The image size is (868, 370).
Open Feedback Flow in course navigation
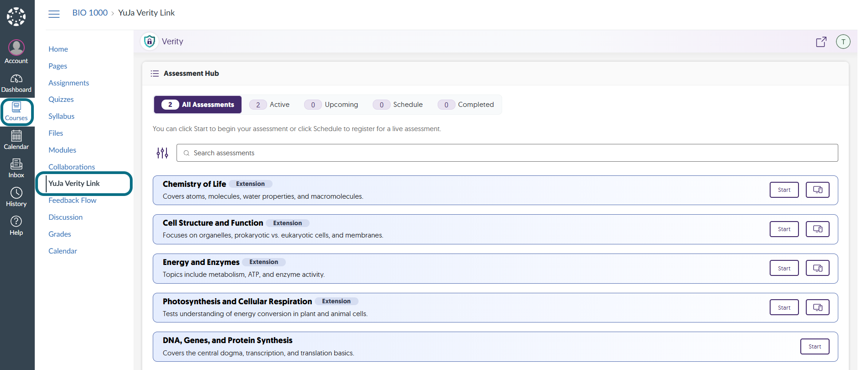72,200
